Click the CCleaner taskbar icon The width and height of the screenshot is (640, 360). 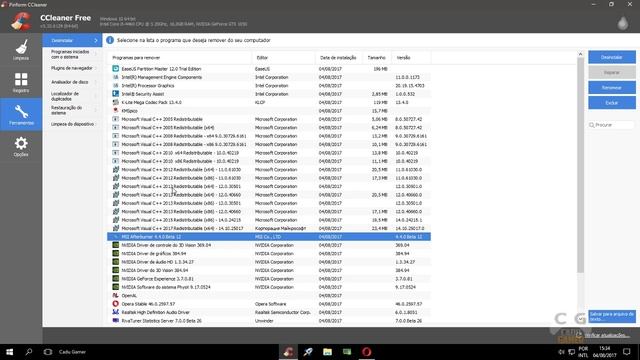pos(289,352)
